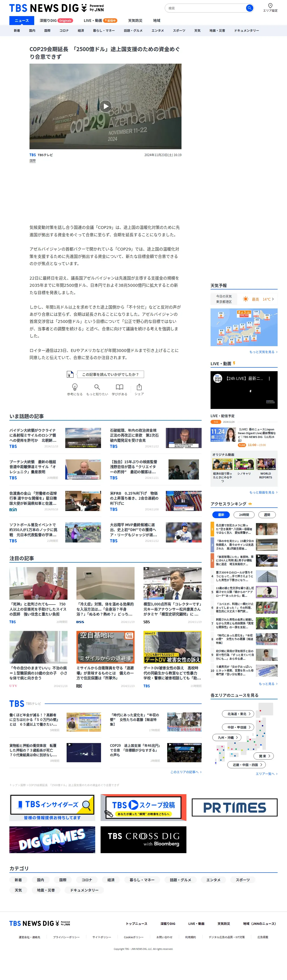Click the 'もっと知りたい' magnifier reaction icon
Screen dimensions: 287x980
click(97, 387)
